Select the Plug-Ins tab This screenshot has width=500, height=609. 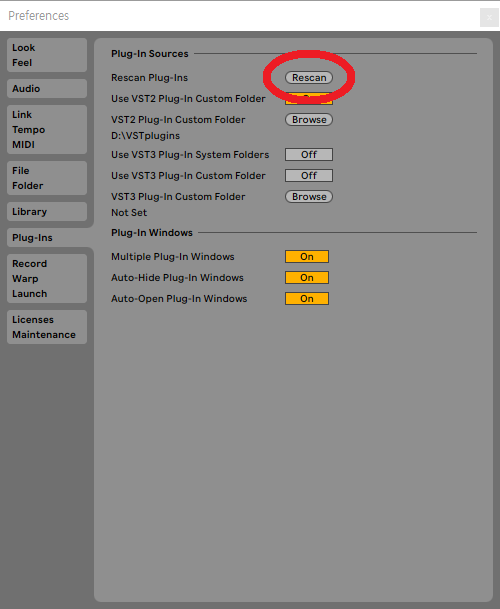49,237
